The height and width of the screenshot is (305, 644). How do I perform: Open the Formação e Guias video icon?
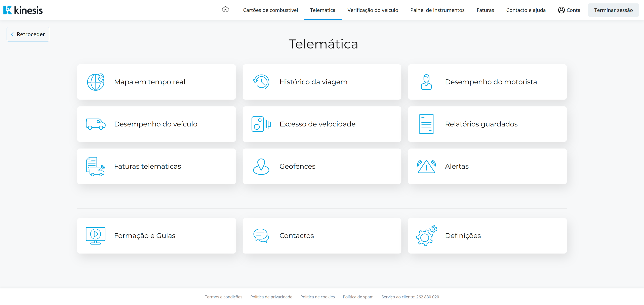(95, 236)
